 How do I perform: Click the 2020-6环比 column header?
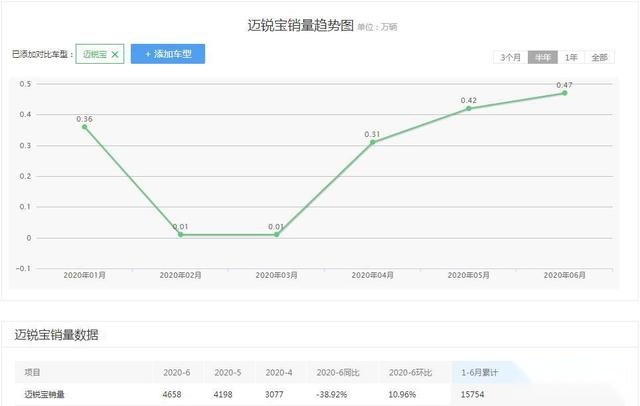[410, 373]
